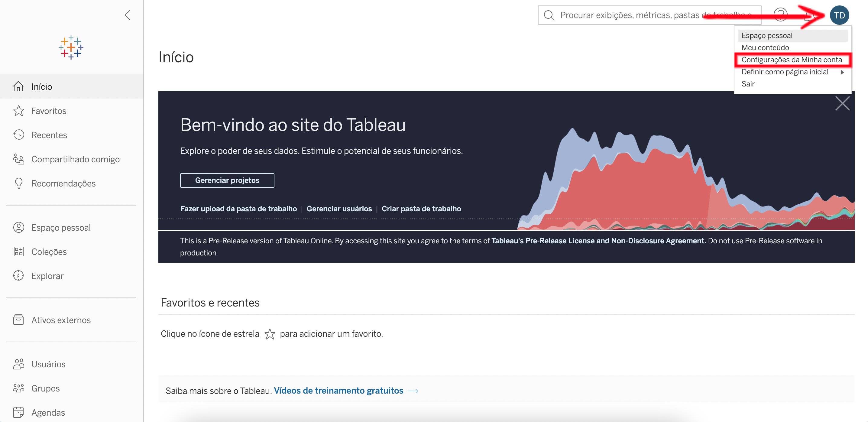Open the help question mark icon
Screen dimensions: 868x422
(x=780, y=15)
